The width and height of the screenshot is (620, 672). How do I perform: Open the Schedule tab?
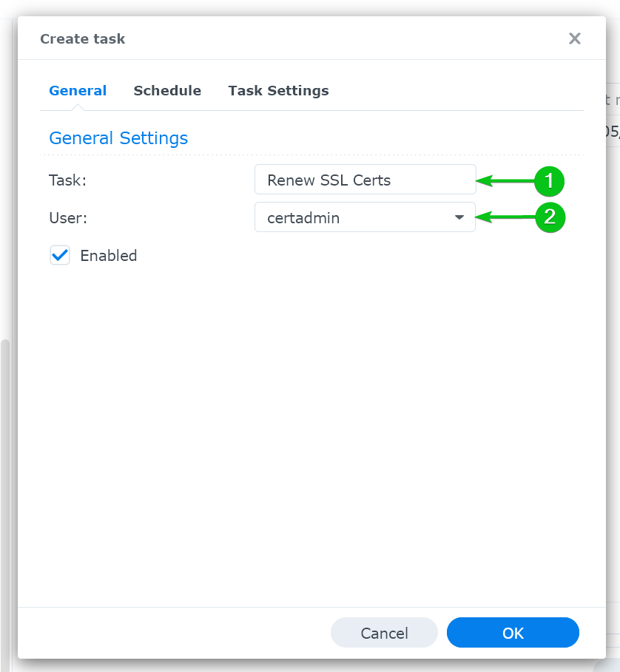click(x=167, y=90)
